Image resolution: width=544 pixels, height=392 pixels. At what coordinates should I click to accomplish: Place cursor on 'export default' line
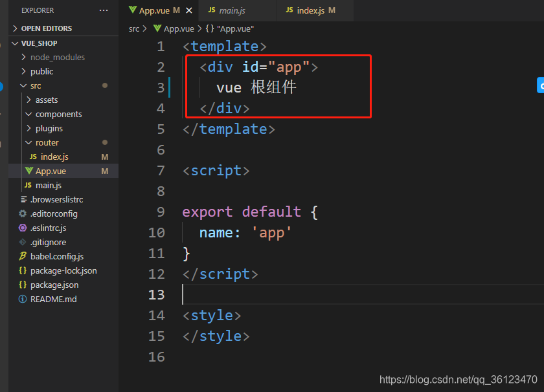(x=250, y=212)
